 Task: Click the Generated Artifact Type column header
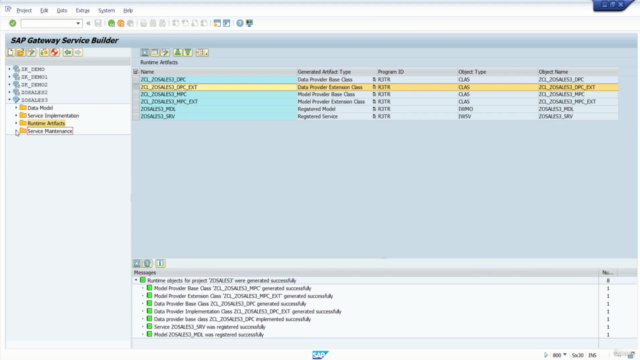[x=336, y=72]
